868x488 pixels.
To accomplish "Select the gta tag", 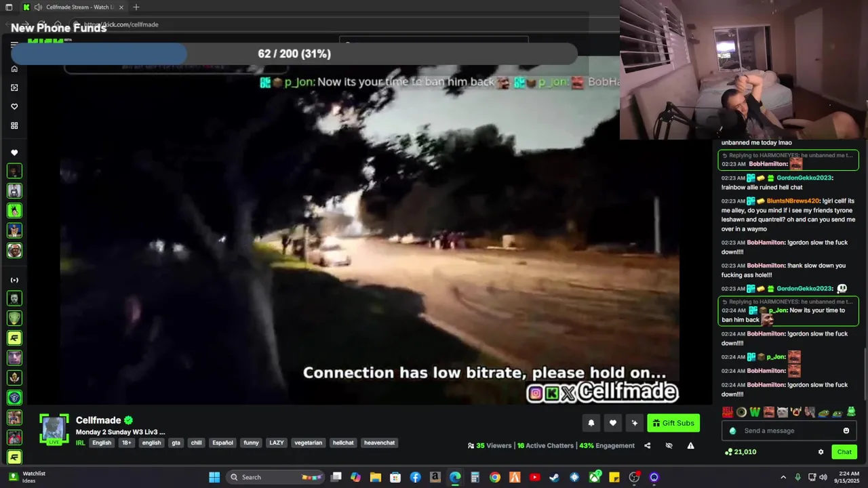I will [x=176, y=443].
